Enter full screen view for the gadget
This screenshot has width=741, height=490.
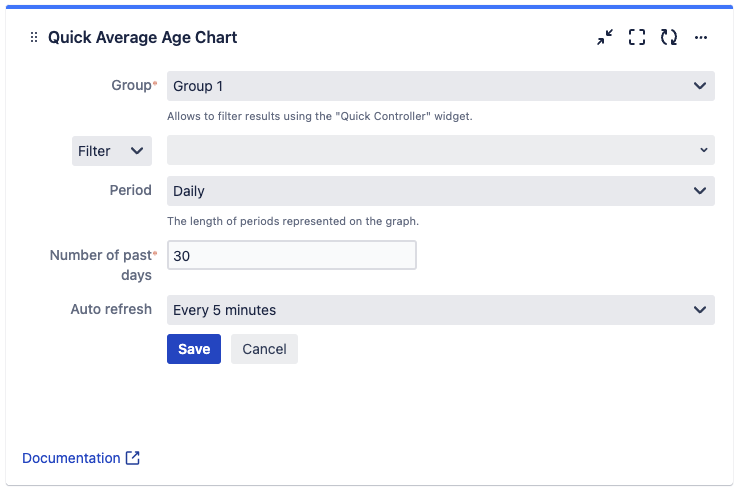[x=637, y=37]
